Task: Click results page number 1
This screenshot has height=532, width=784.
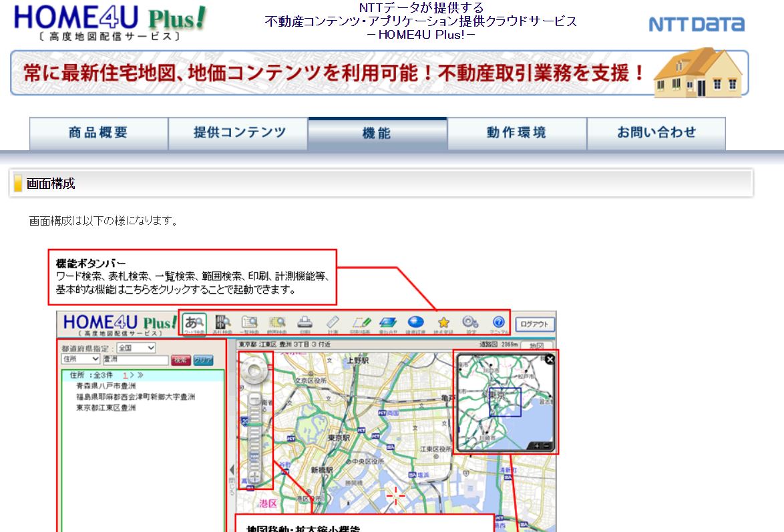Action: [x=125, y=375]
